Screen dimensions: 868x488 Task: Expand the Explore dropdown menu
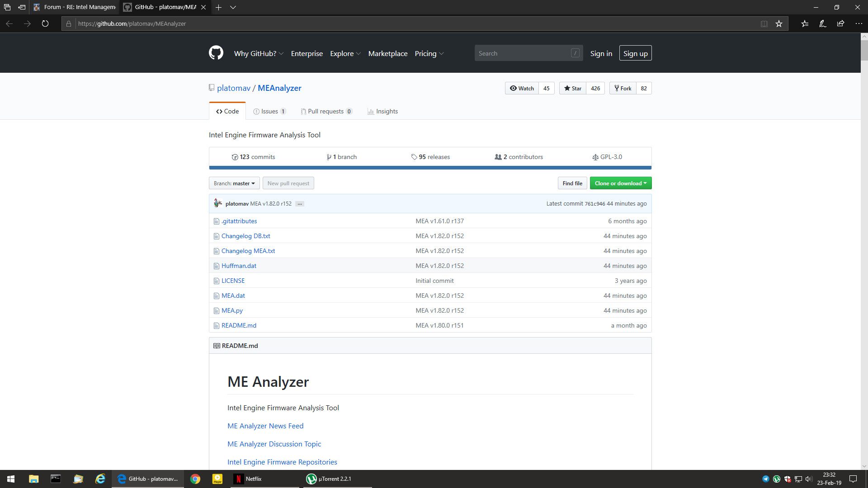[345, 53]
